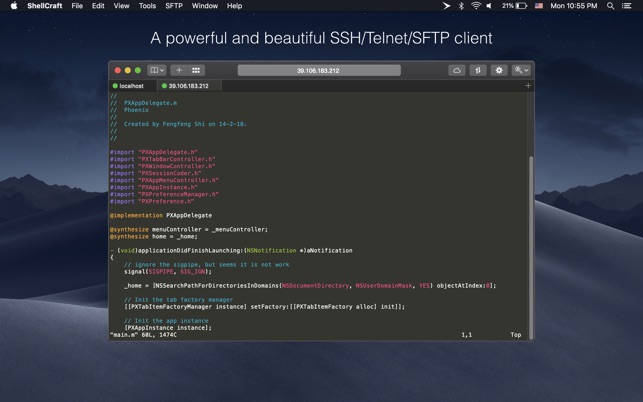
Task: Open settings gear in toolbar
Action: click(499, 70)
